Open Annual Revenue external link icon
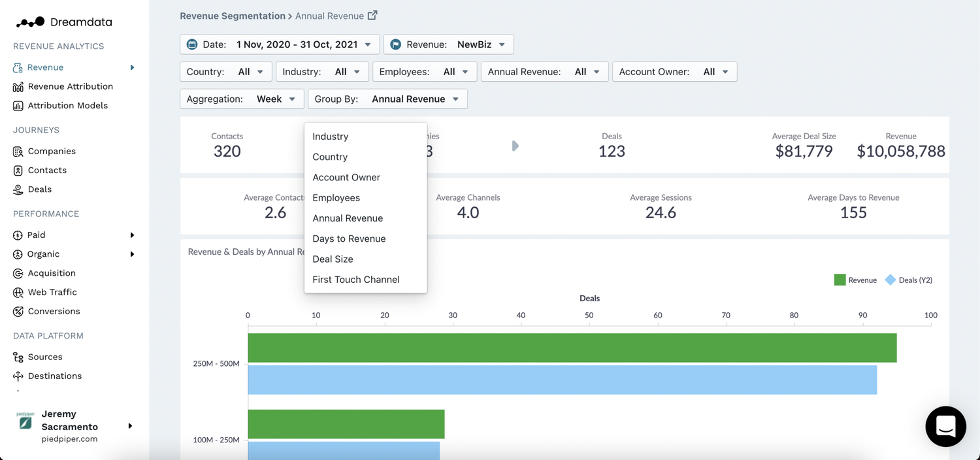Viewport: 980px width, 460px height. (372, 15)
